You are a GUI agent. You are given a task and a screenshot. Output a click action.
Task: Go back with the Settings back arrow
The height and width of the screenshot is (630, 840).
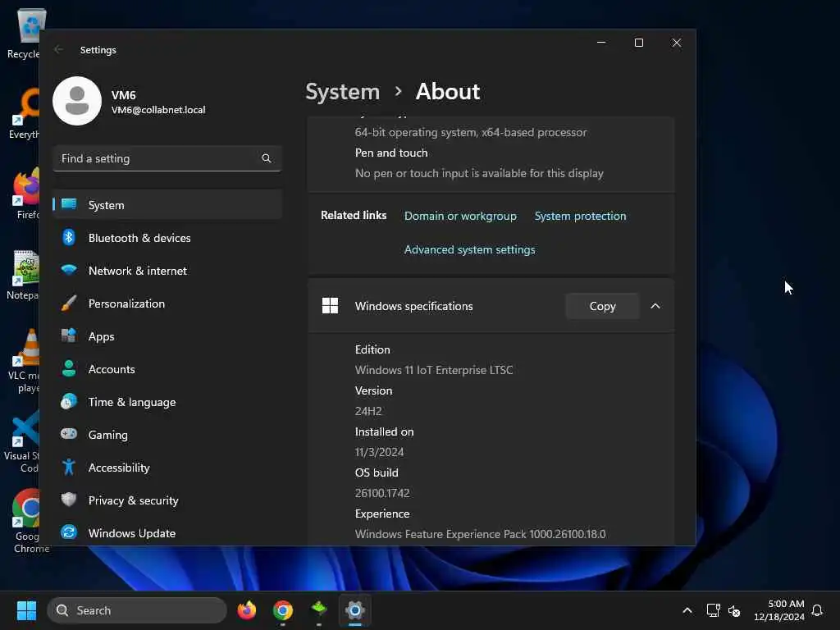point(59,49)
